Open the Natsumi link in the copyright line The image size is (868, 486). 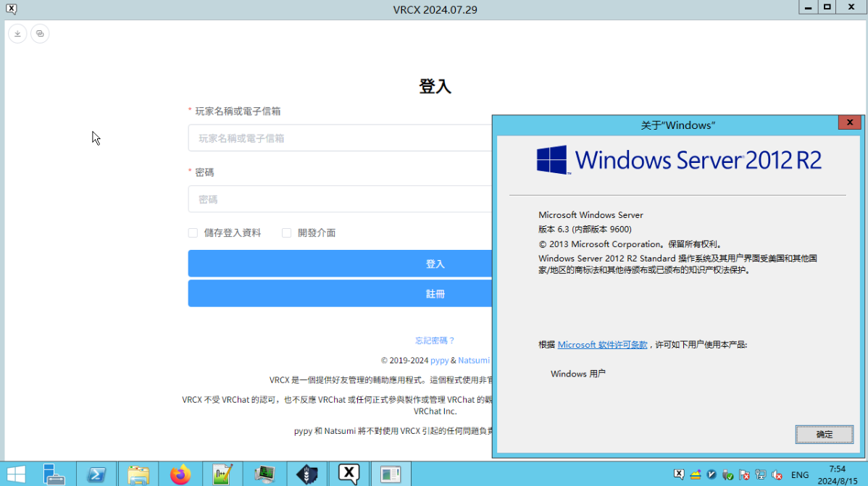click(474, 361)
